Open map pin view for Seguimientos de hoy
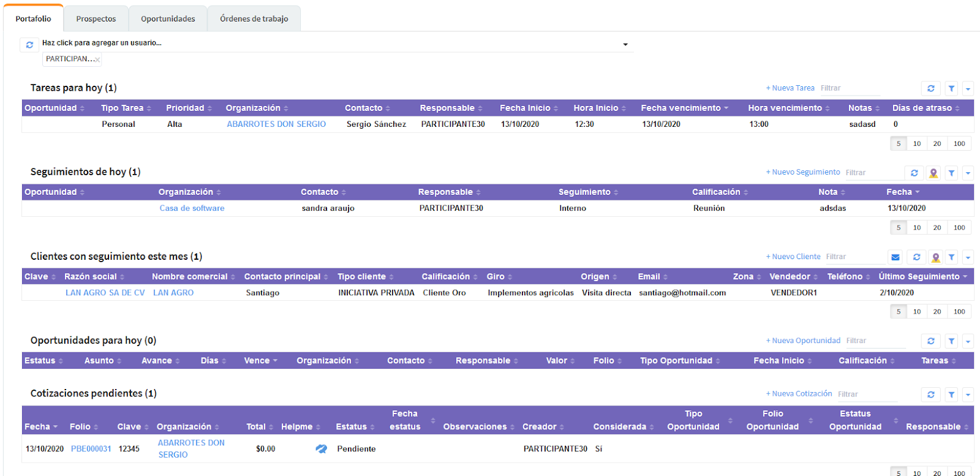This screenshot has width=980, height=476. pos(933,173)
